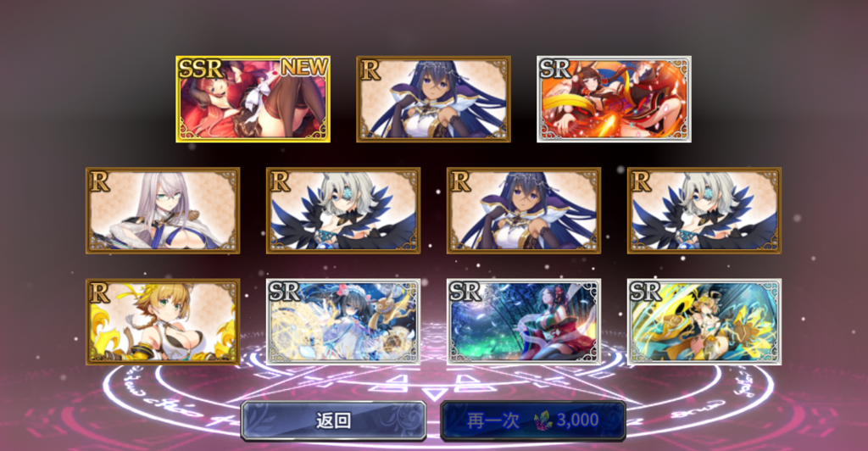Click the NEW badge on the SSR card
This screenshot has width=868, height=451.
[x=304, y=68]
